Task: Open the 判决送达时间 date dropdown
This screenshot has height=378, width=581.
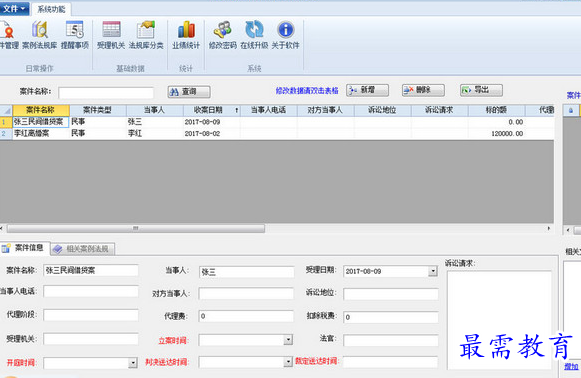Action: coord(288,362)
